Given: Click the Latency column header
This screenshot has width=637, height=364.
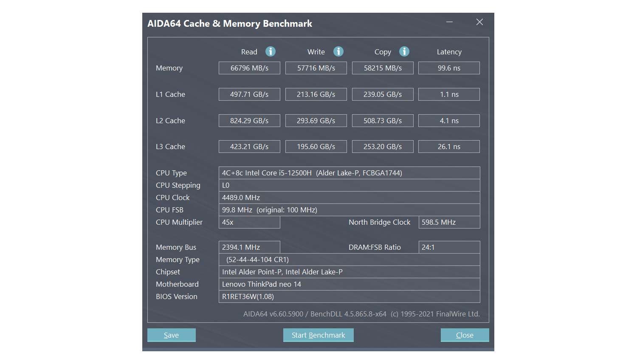Looking at the screenshot, I should click(449, 52).
